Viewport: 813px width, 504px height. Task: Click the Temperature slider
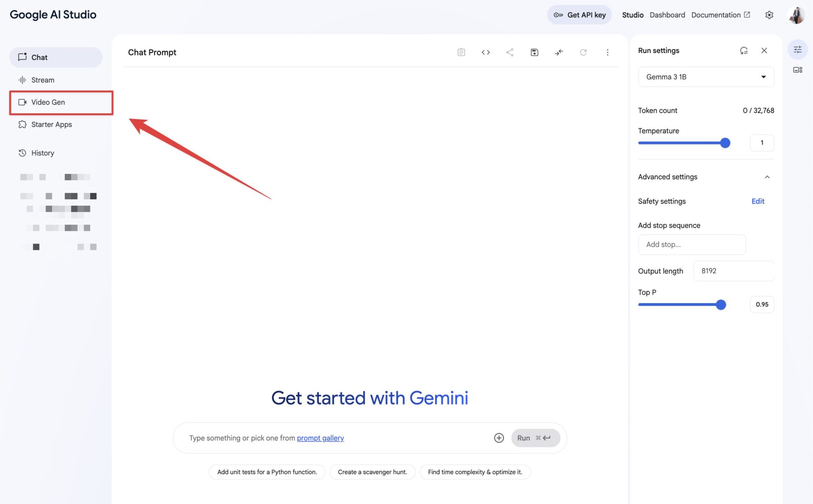coord(683,143)
